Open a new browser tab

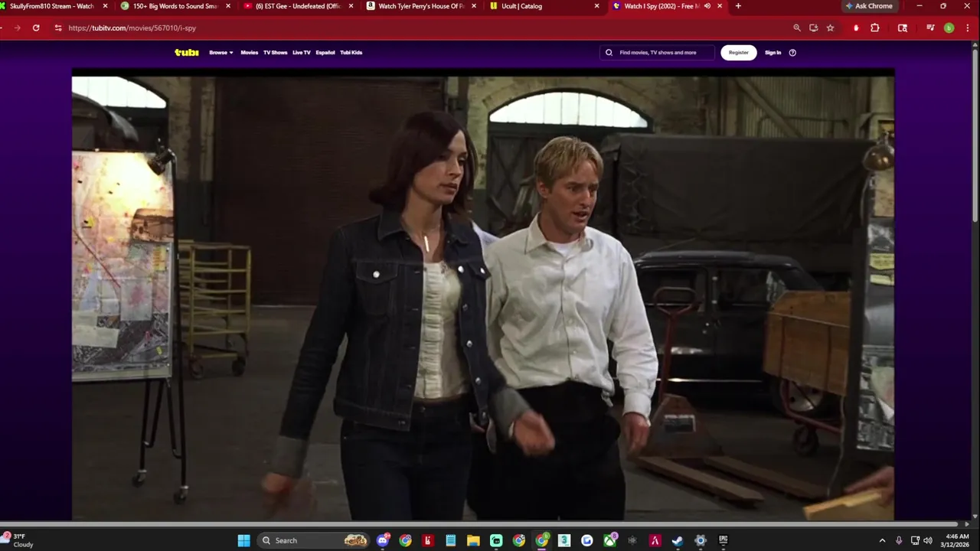(x=738, y=6)
